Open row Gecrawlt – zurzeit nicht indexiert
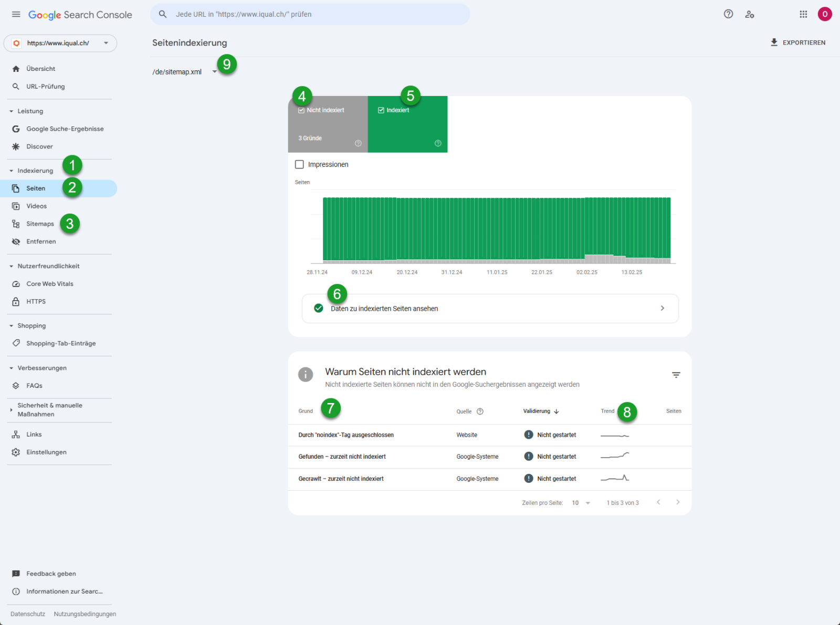The height and width of the screenshot is (625, 840). coord(489,479)
